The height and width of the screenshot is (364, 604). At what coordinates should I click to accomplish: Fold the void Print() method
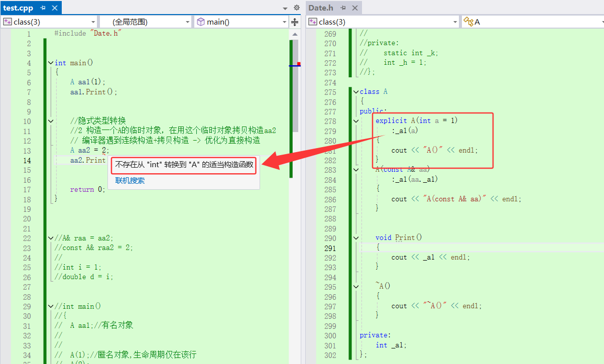click(355, 238)
